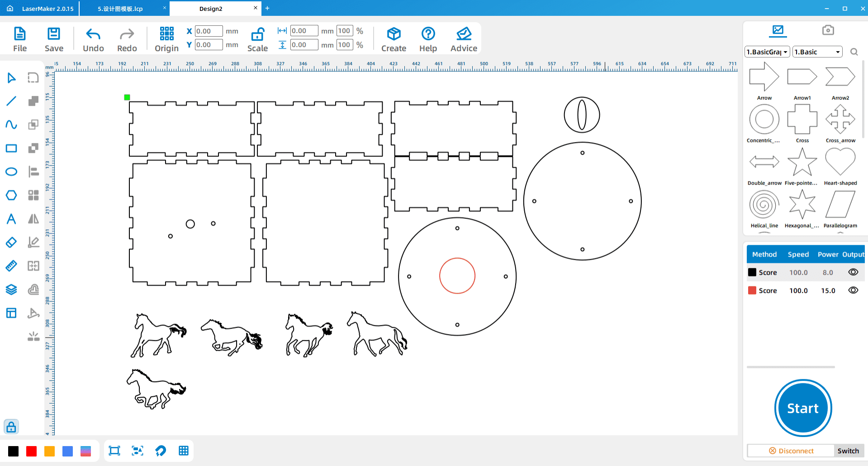Select the rectangle tool

tap(11, 148)
